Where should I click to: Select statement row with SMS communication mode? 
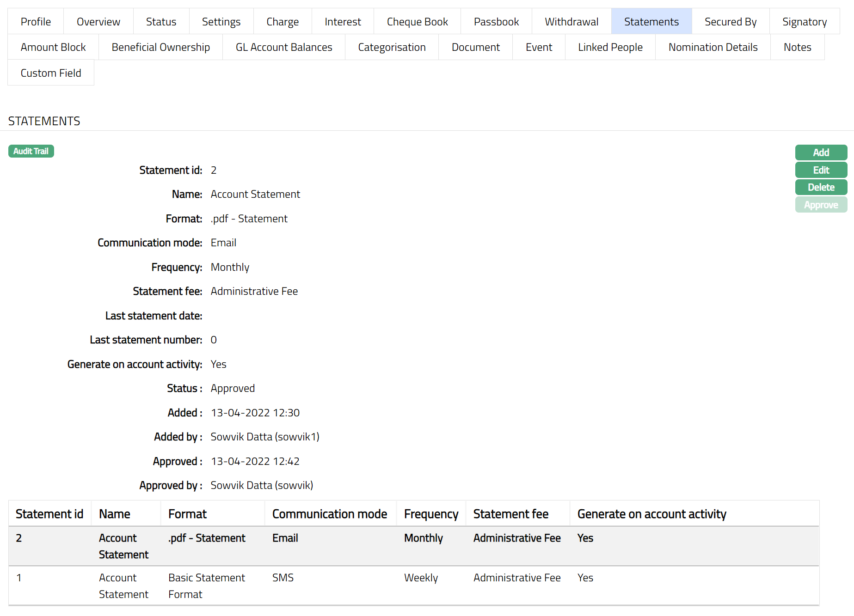[283, 578]
